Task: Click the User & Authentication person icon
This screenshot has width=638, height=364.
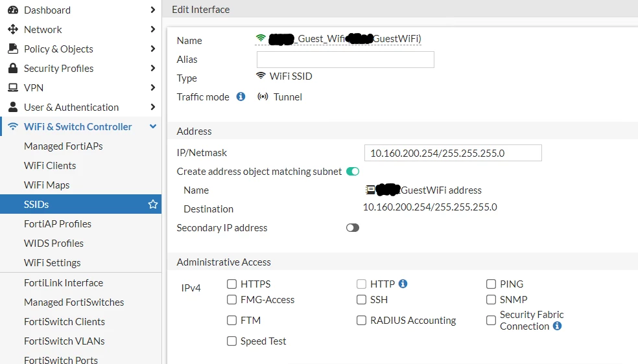Action: pyautogui.click(x=13, y=107)
